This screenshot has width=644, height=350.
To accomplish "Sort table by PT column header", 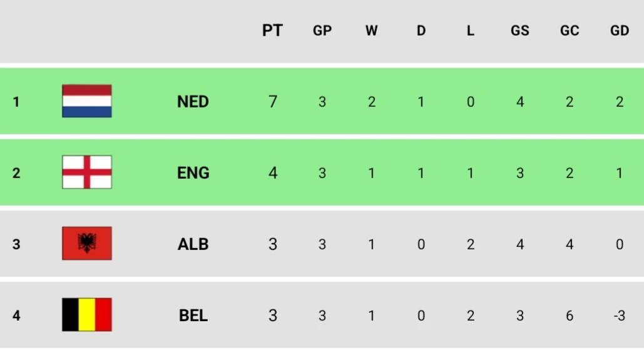I will point(272,31).
